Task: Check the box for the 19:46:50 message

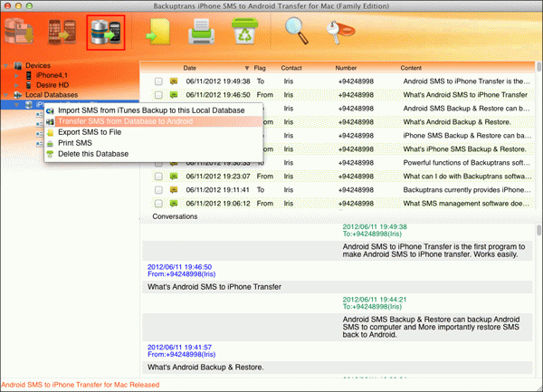Action: [x=158, y=95]
